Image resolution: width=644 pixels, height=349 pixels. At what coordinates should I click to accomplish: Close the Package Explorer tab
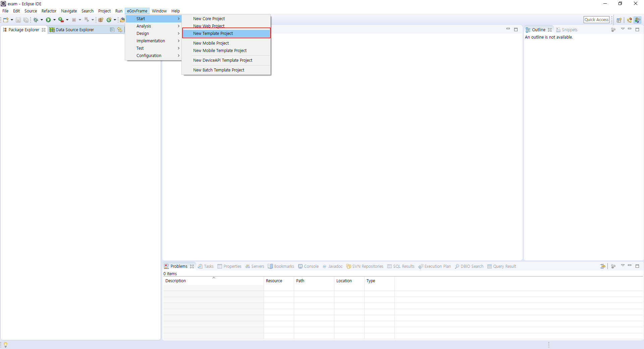(x=44, y=30)
